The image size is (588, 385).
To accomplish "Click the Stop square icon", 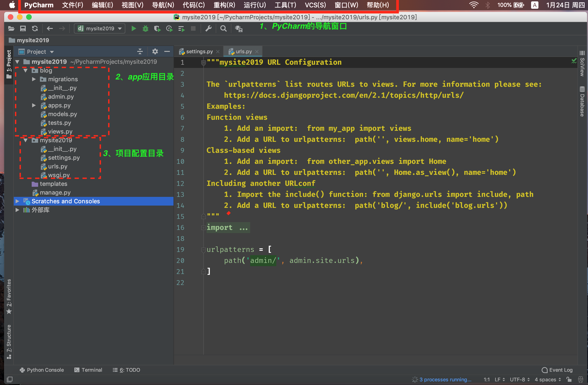I will click(x=193, y=29).
